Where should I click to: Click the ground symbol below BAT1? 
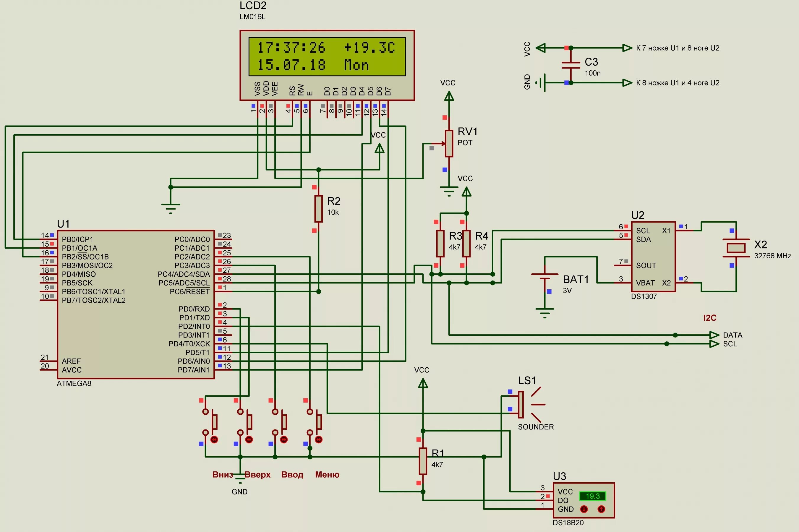(544, 313)
